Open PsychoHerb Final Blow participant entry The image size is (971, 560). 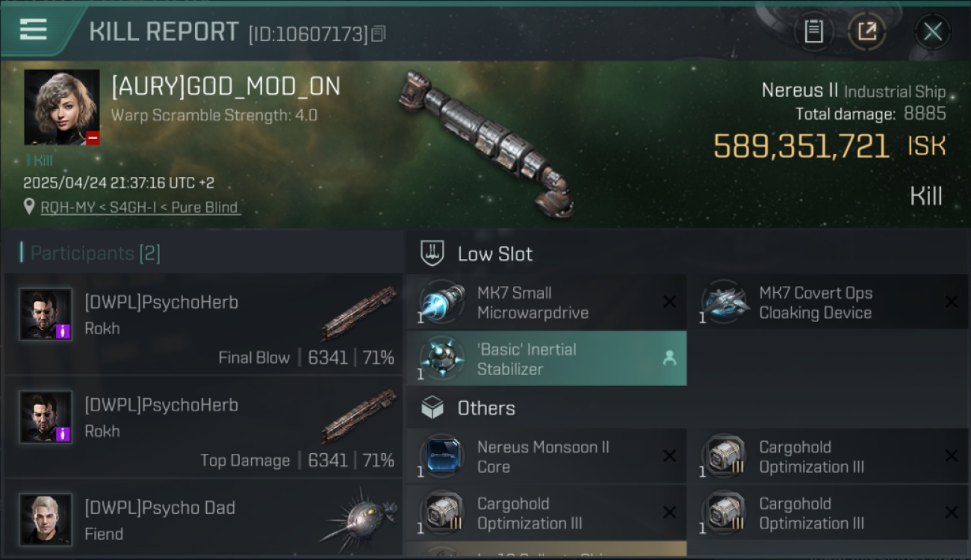[203, 325]
